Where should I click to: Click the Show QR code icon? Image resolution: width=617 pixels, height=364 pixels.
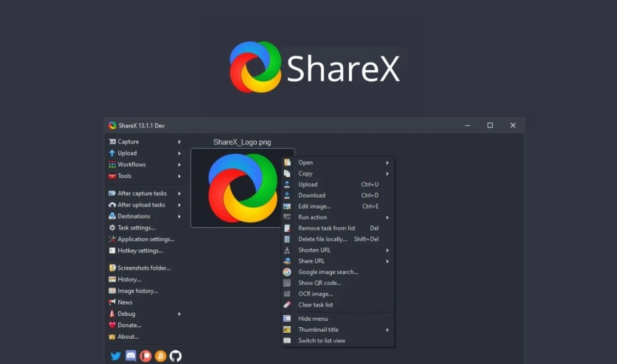pyautogui.click(x=287, y=283)
